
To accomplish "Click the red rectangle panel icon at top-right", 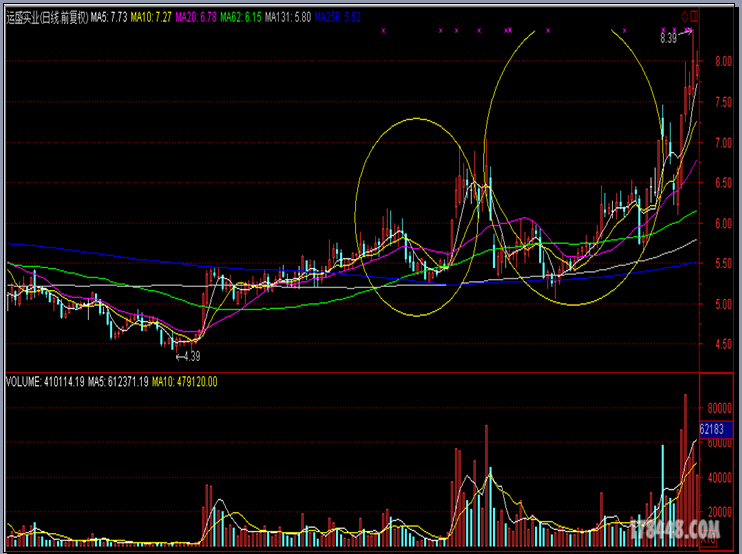I will pyautogui.click(x=694, y=17).
